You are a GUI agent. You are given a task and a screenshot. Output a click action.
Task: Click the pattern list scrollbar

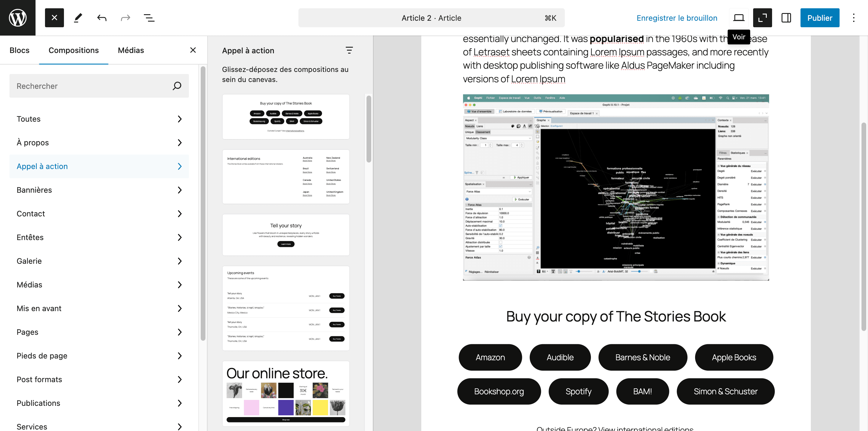(x=369, y=129)
